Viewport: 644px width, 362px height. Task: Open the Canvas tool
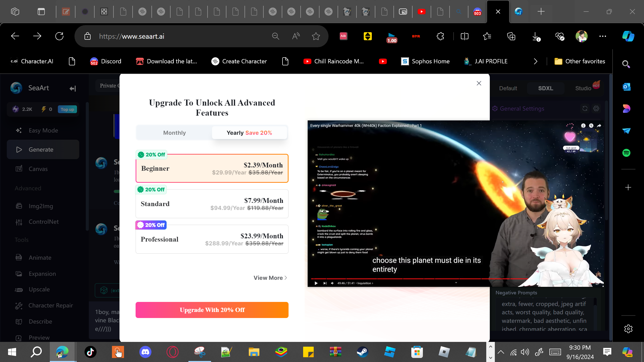tap(43, 169)
